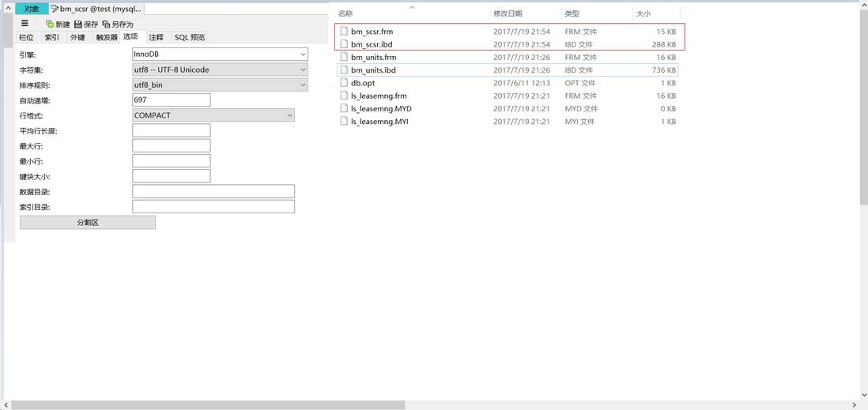Click the 288 KB size cell

pyautogui.click(x=663, y=44)
